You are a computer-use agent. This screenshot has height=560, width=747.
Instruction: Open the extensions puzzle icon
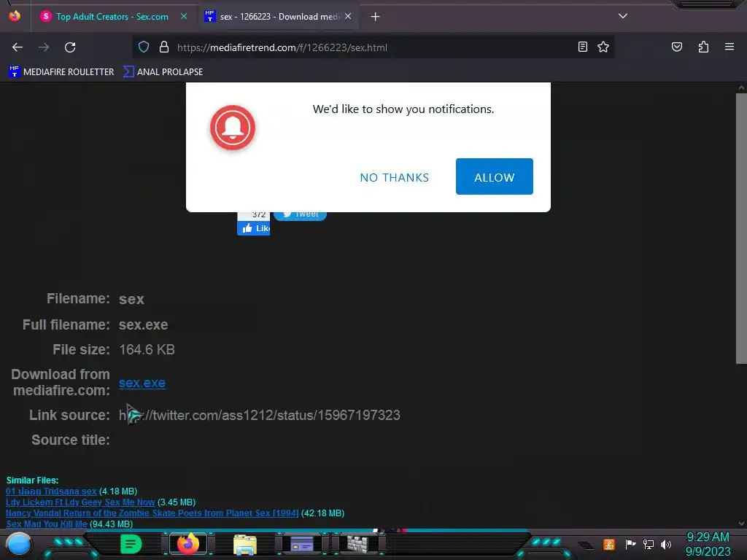pos(703,47)
